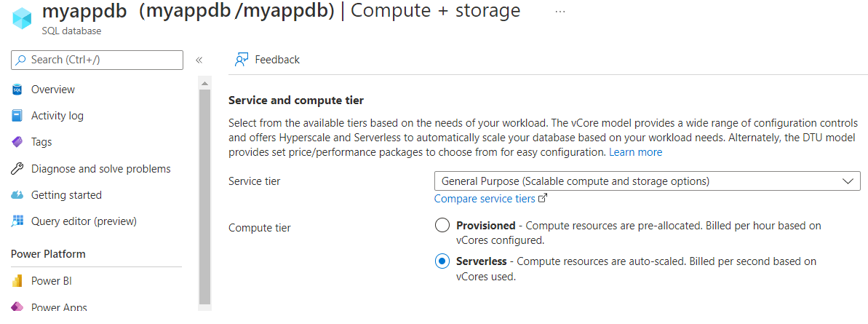The width and height of the screenshot is (868, 324).
Task: Open the Learn more link
Action: [635, 152]
